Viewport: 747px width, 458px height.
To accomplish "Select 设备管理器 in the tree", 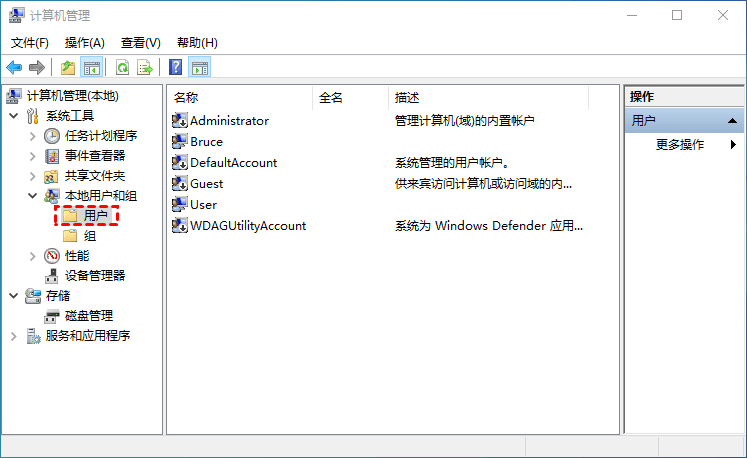I will click(x=94, y=275).
